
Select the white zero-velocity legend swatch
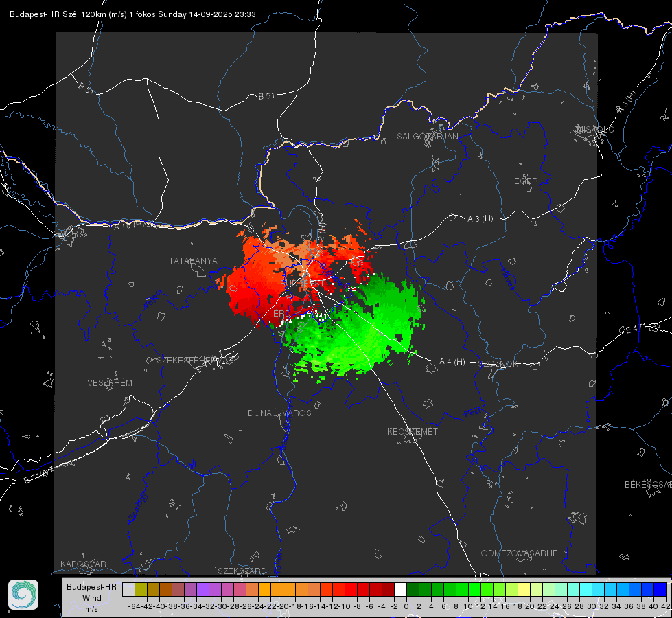(400, 589)
